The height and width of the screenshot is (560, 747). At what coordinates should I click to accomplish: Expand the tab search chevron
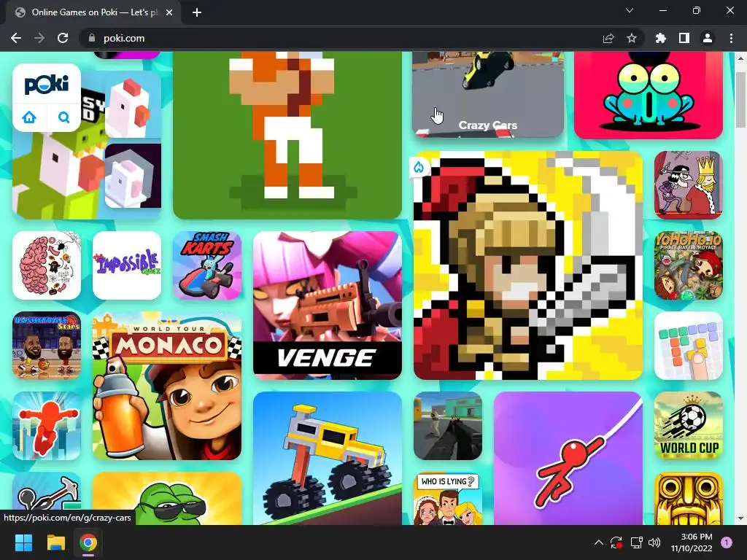(x=630, y=10)
